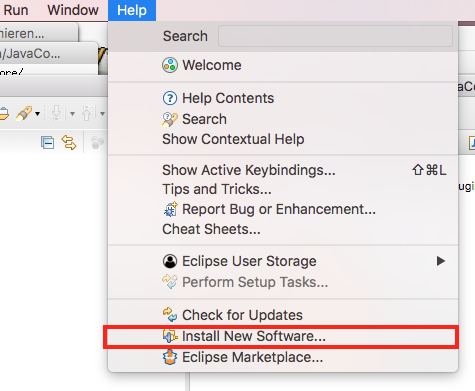Click the Search flashlight icon in menu

click(170, 119)
